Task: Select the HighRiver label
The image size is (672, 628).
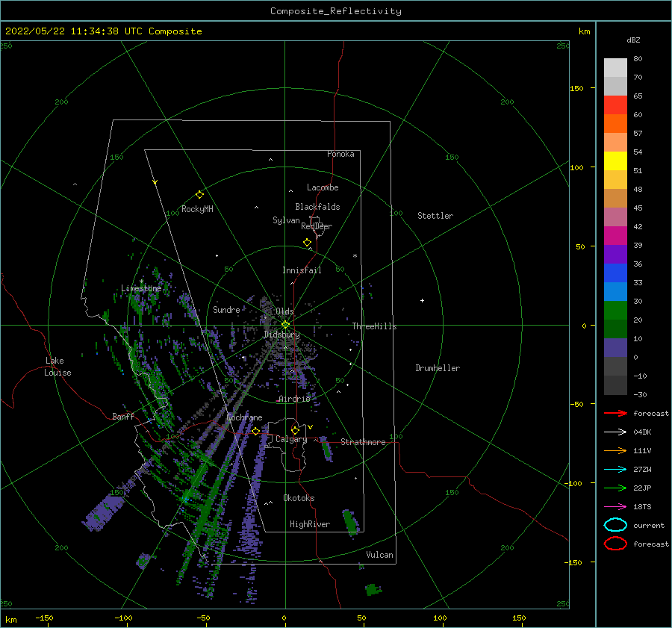Action: click(x=310, y=524)
